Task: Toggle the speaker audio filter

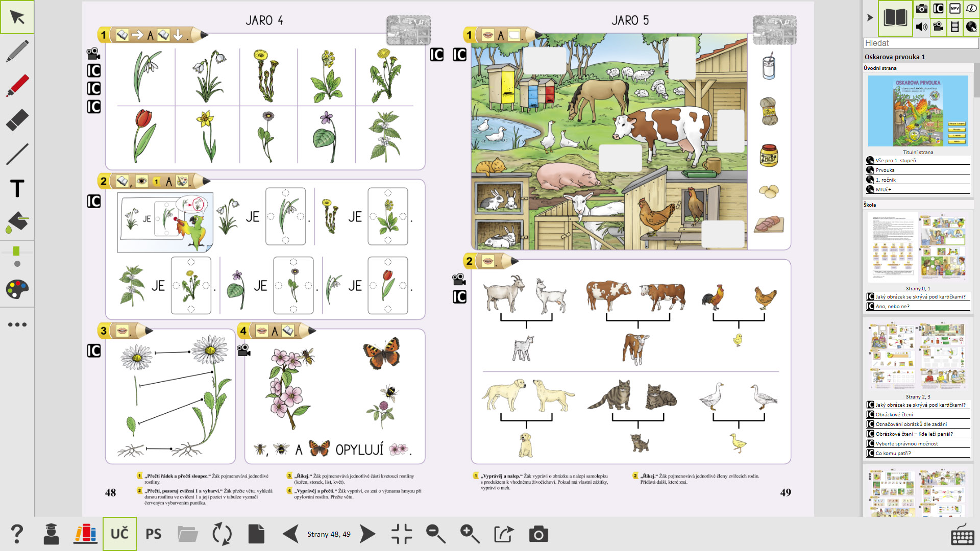Action: click(922, 27)
